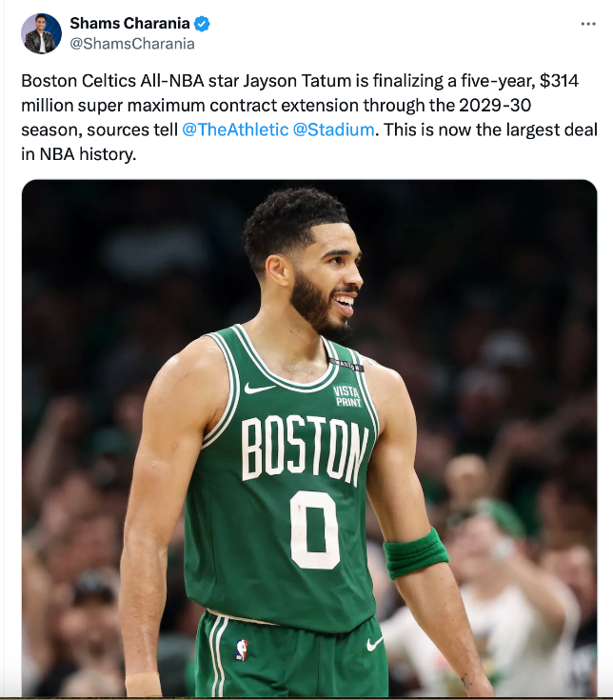Viewport: 613px width, 700px height.
Task: Click the 'largest deal in NBA history' text
Action: pos(309,142)
